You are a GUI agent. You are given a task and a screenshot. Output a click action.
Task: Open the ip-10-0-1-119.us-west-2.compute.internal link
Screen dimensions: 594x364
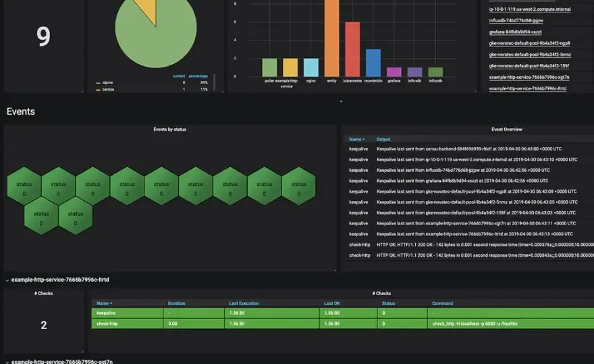530,9
